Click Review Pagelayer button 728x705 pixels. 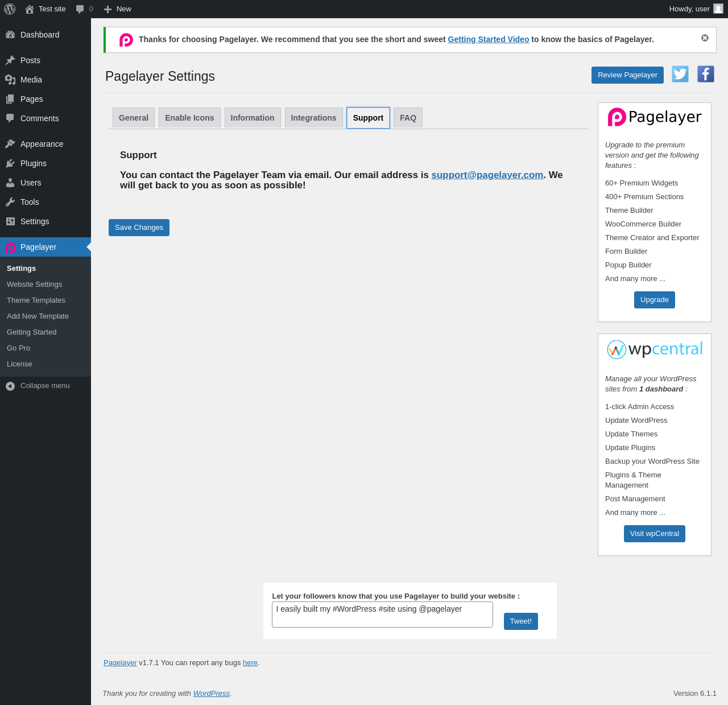pyautogui.click(x=627, y=75)
